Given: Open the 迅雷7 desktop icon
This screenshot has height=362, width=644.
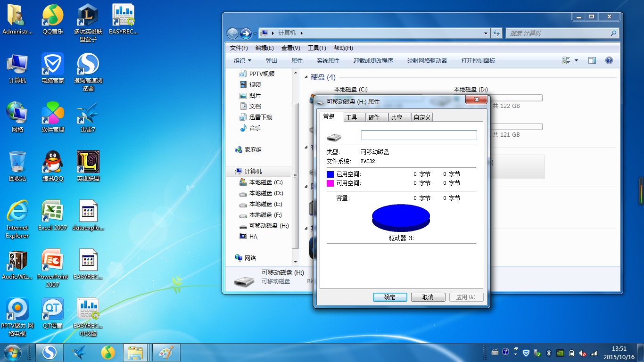Looking at the screenshot, I should tap(88, 115).
